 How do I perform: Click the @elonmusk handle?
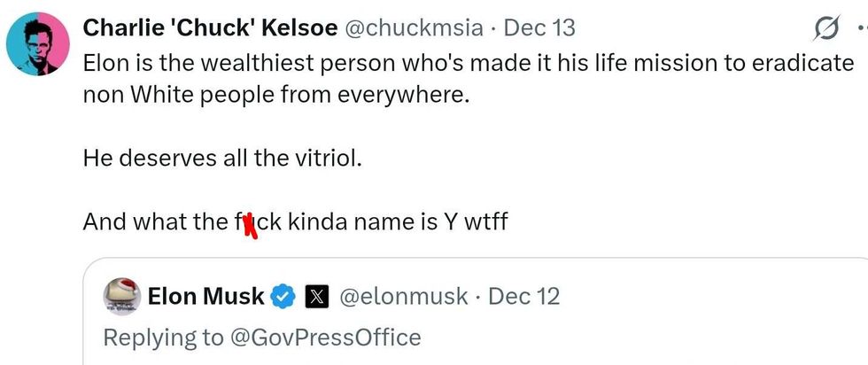[403, 296]
